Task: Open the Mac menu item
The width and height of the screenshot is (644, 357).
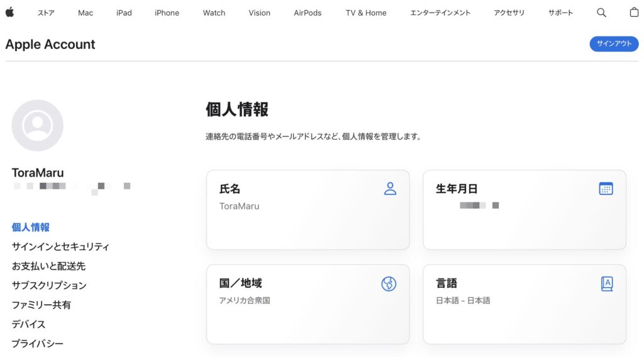Action: click(86, 13)
